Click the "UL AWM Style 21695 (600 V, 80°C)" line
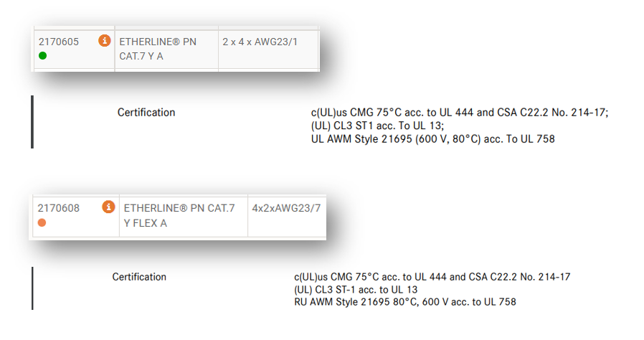This screenshot has height=340, width=644. click(x=432, y=139)
